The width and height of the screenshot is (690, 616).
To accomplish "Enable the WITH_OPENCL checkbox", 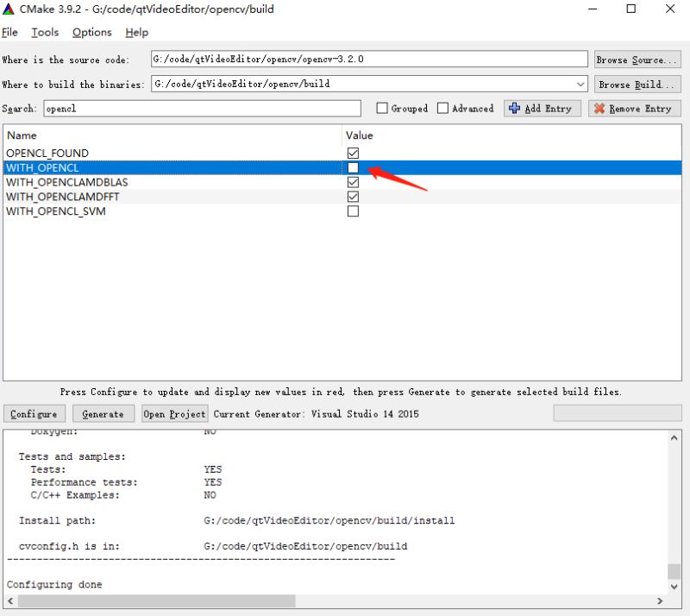I will (x=353, y=167).
